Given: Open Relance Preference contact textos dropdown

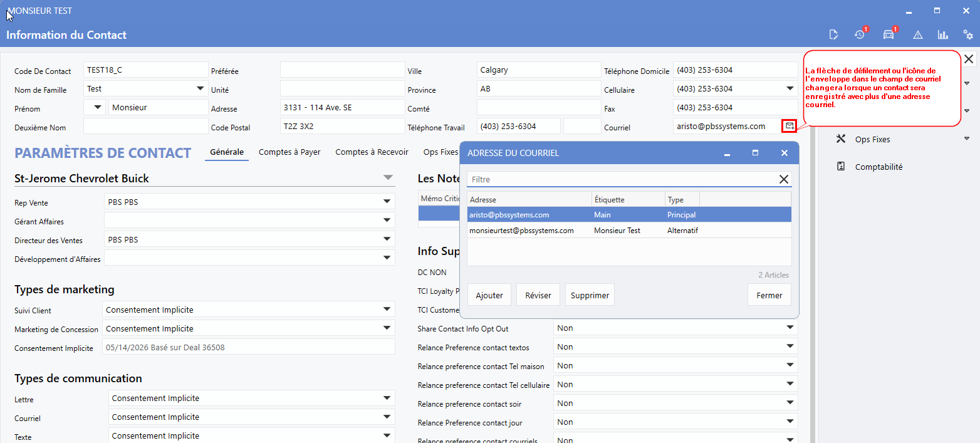Looking at the screenshot, I should (x=790, y=347).
